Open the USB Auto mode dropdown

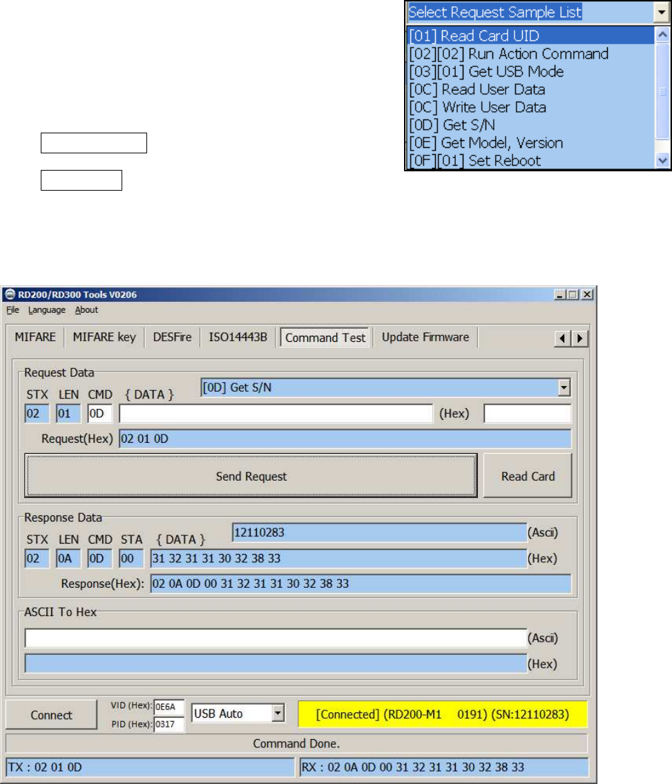pos(278,713)
